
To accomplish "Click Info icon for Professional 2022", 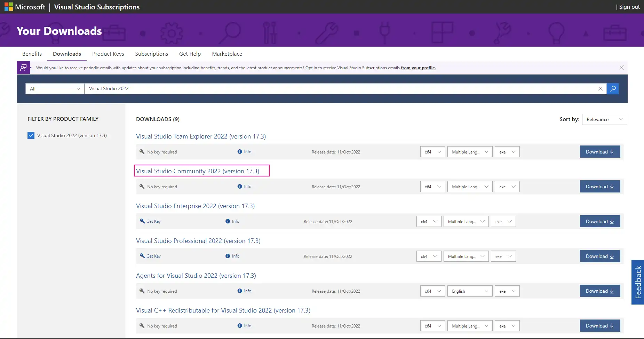I will click(228, 256).
